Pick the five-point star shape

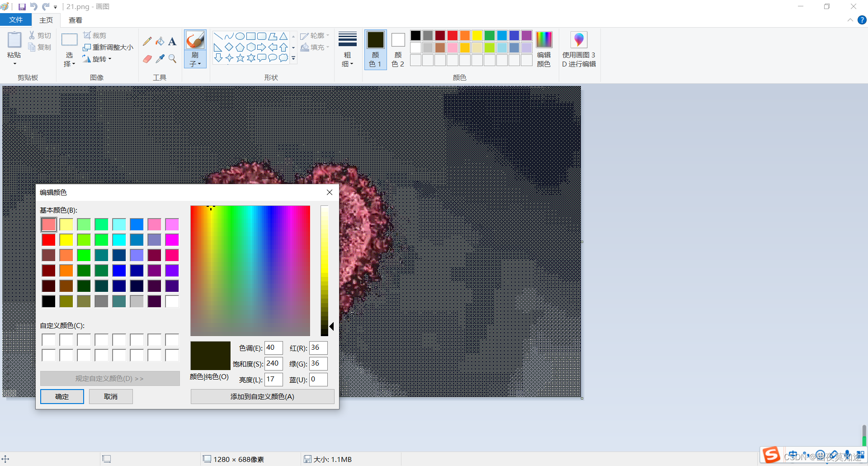coord(240,58)
